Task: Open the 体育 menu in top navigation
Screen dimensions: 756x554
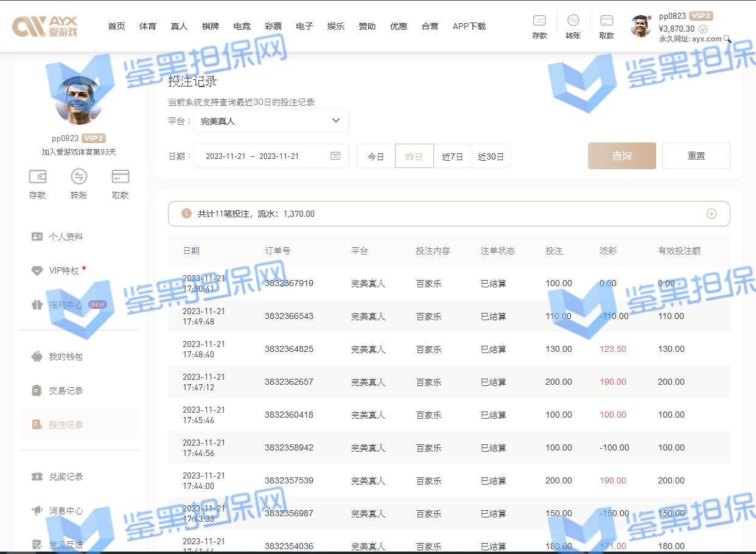Action: [x=148, y=26]
